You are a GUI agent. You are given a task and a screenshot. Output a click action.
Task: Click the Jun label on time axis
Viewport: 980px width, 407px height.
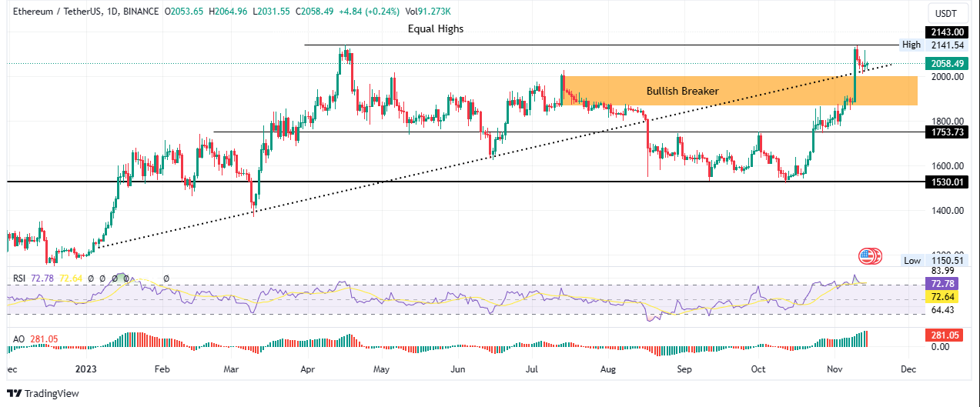point(458,369)
